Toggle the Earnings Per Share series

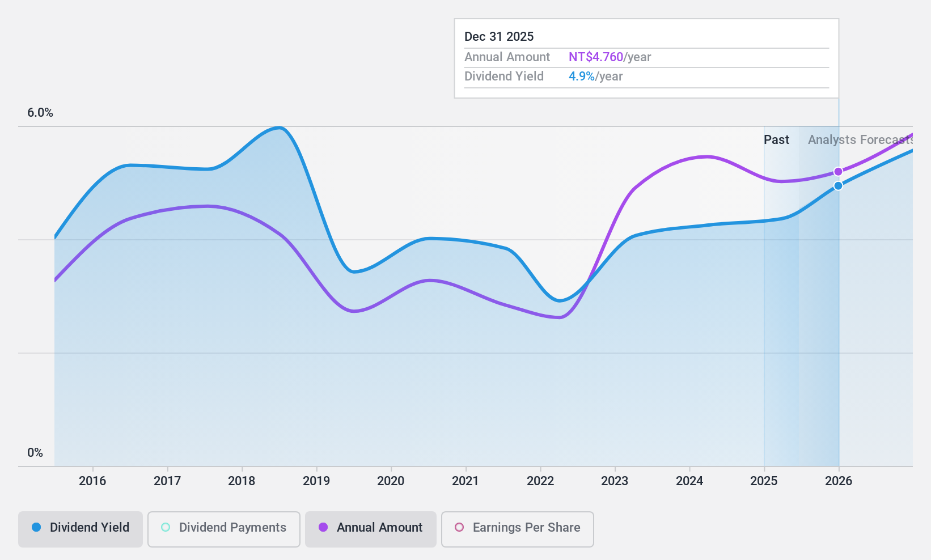(518, 529)
